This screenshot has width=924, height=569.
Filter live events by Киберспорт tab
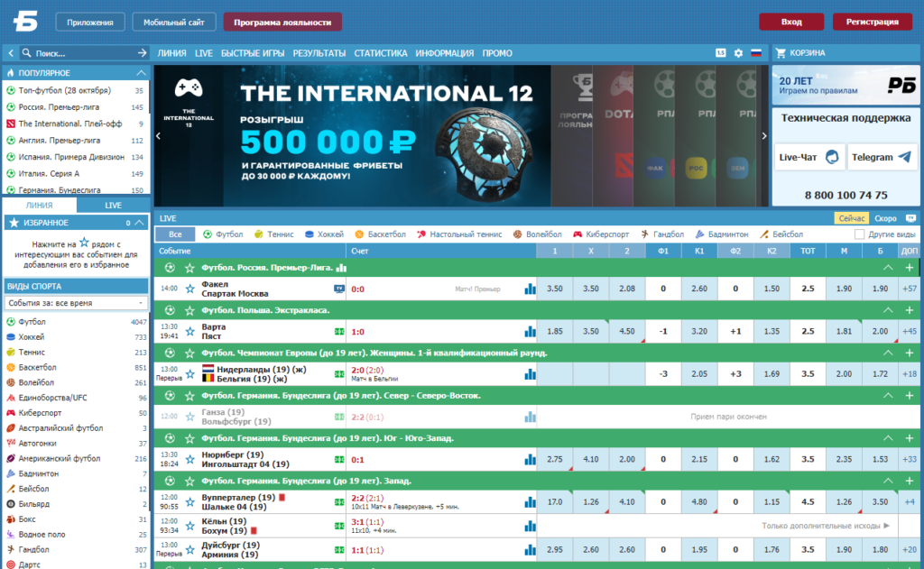point(601,234)
